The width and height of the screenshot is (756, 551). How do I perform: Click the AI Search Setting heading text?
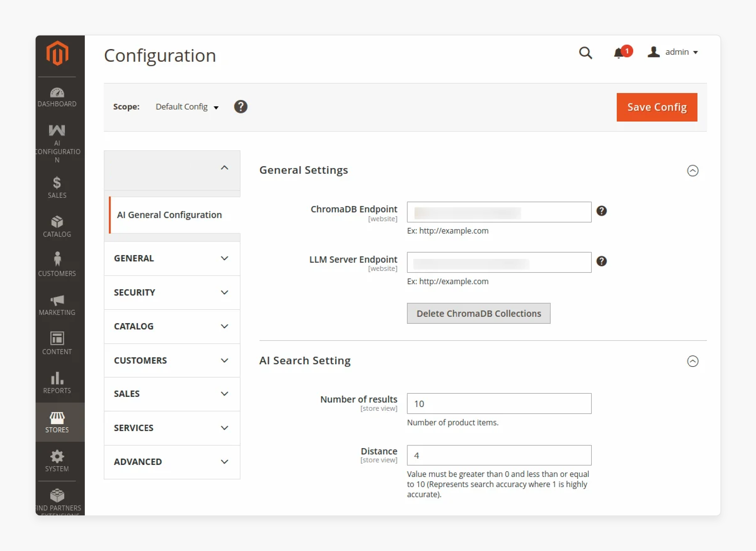[x=305, y=360]
